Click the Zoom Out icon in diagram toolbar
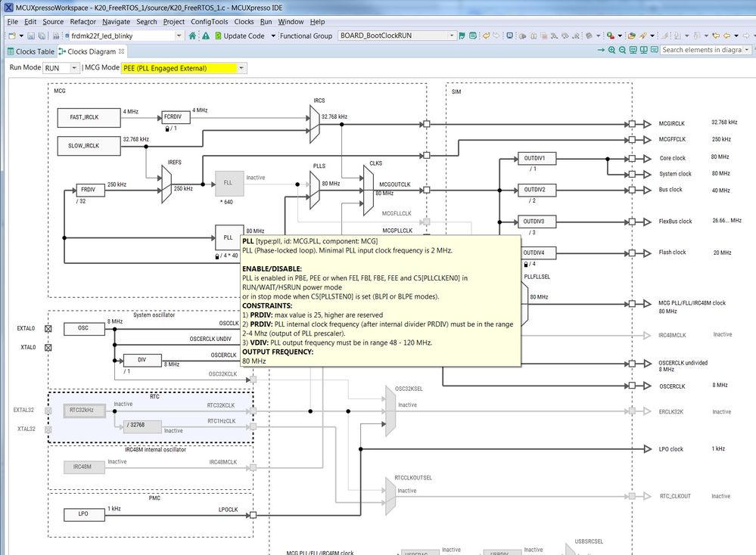This screenshot has height=555, width=756. pyautogui.click(x=622, y=50)
